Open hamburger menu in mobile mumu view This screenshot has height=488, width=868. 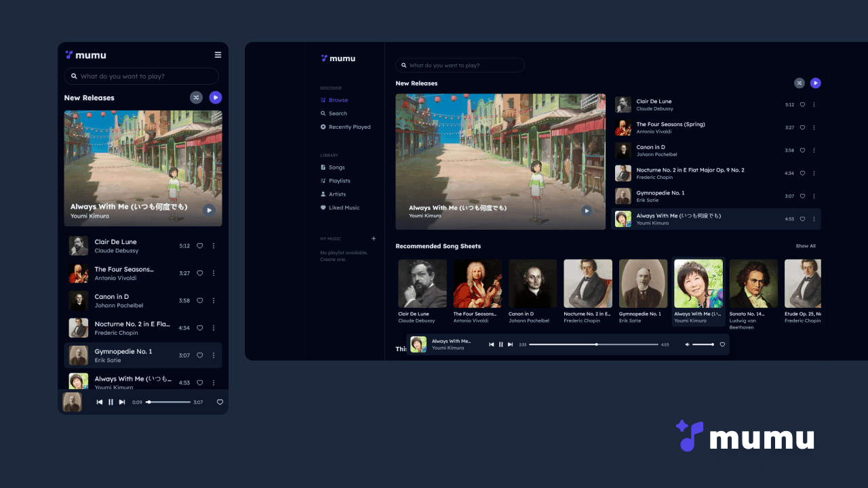click(218, 55)
